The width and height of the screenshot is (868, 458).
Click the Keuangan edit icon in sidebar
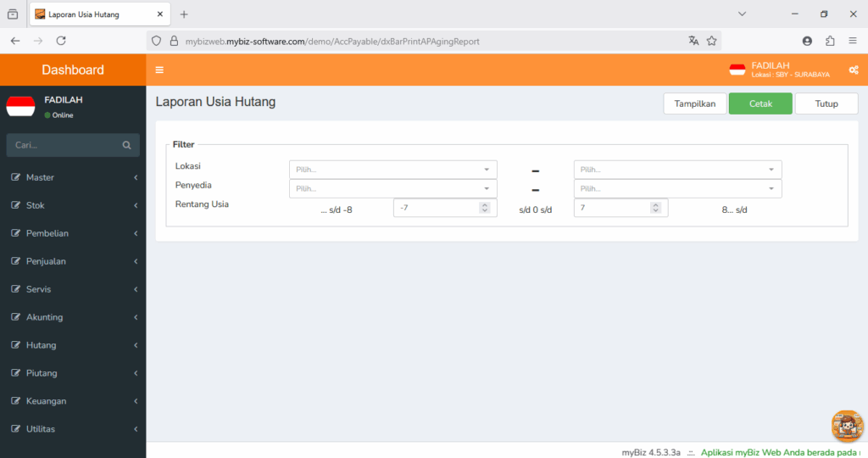(x=15, y=401)
